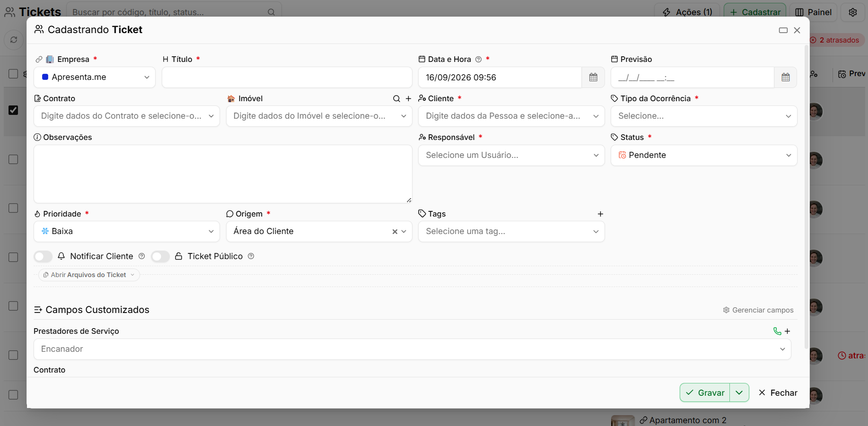The width and height of the screenshot is (868, 426).
Task: Open the Previsão calendar picker
Action: point(786,78)
